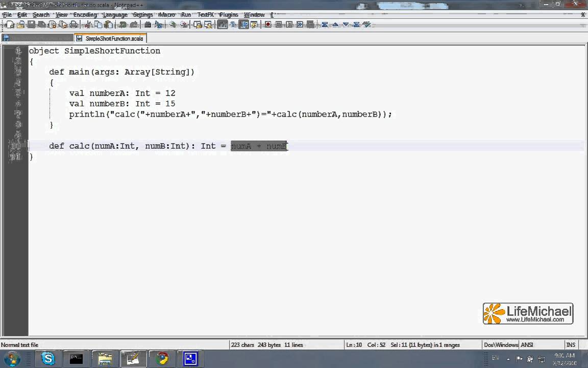588x368 pixels.
Task: Click the Print toolbar icon
Action: tap(74, 25)
